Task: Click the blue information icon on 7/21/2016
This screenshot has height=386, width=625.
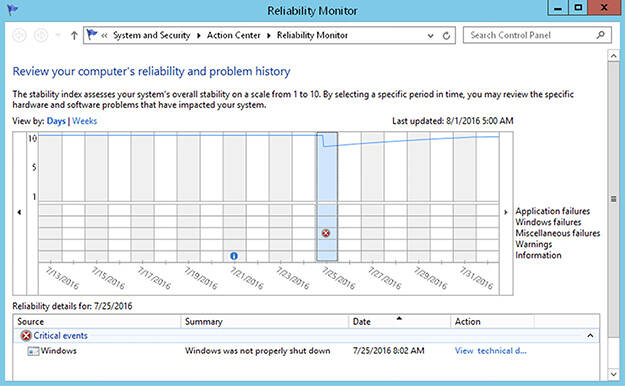Action: [234, 256]
